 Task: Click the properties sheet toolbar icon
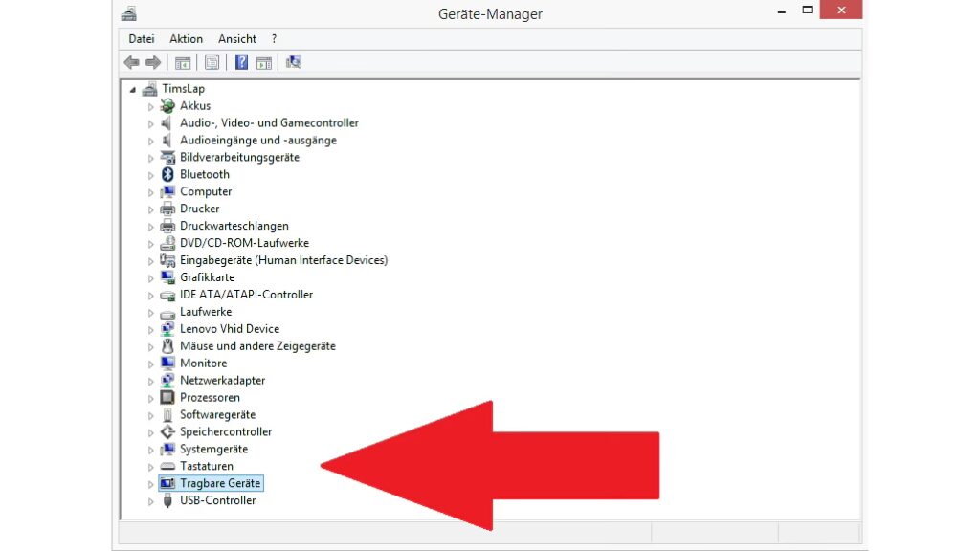coord(212,63)
